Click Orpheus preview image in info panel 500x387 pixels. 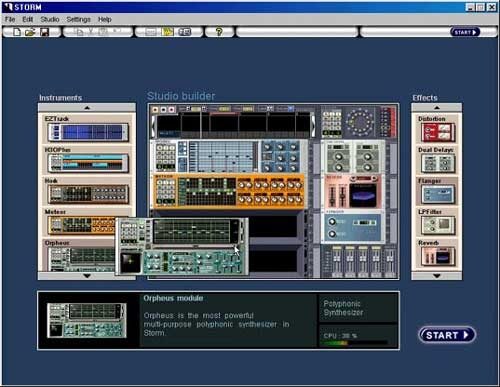point(87,320)
